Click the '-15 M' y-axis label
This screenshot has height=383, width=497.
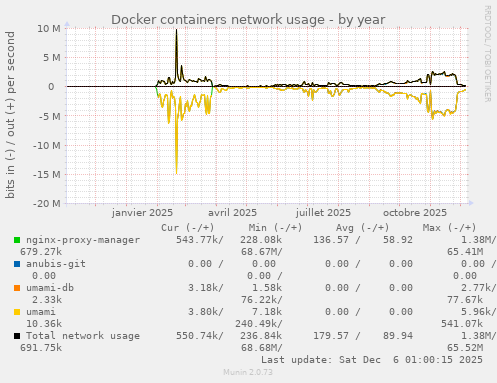[x=47, y=174]
